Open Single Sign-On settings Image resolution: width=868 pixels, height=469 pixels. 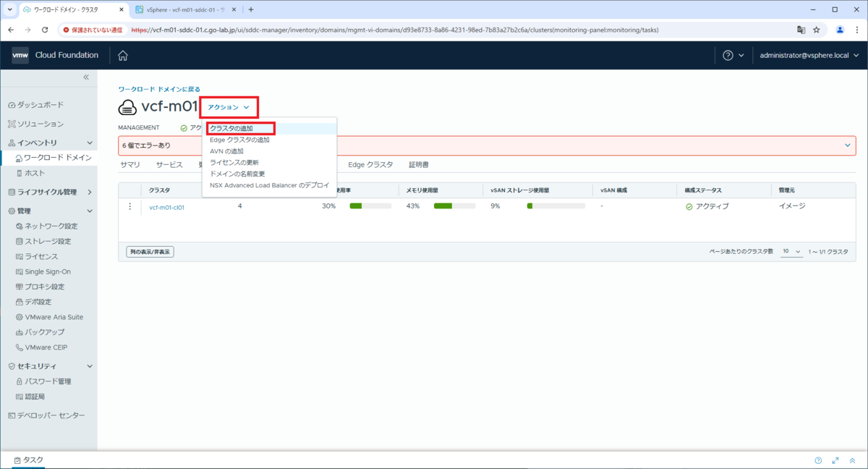pyautogui.click(x=43, y=271)
